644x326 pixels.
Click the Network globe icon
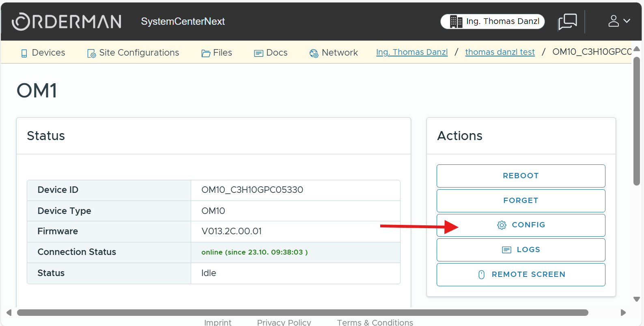[x=314, y=53]
